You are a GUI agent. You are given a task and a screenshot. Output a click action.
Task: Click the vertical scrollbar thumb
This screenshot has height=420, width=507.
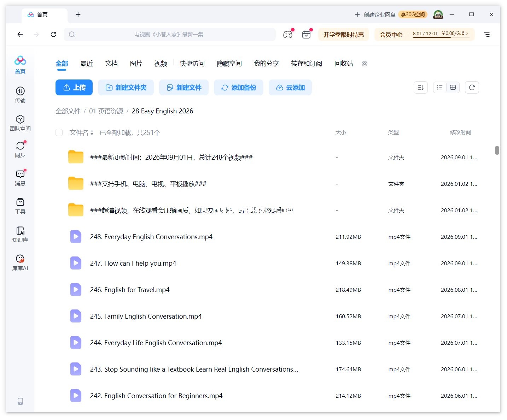tap(497, 150)
